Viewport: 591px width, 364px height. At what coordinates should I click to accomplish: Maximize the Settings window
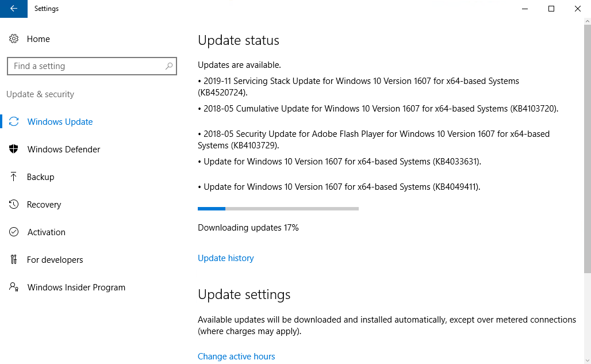click(x=551, y=9)
